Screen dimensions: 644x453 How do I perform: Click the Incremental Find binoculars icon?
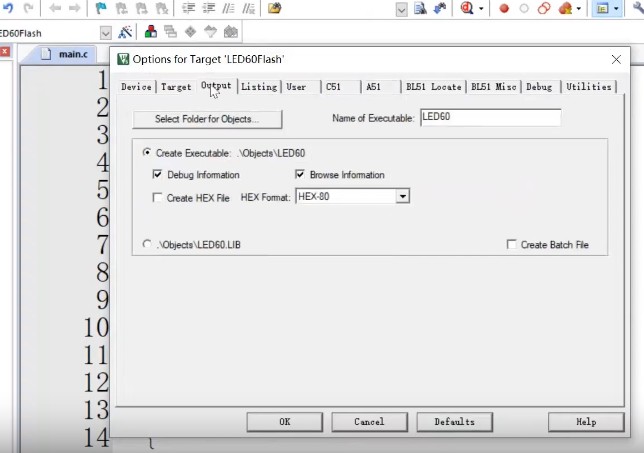(440, 8)
